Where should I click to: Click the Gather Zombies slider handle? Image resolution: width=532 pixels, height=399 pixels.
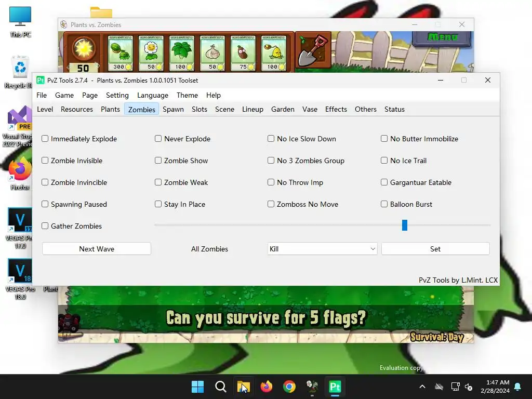click(x=404, y=225)
